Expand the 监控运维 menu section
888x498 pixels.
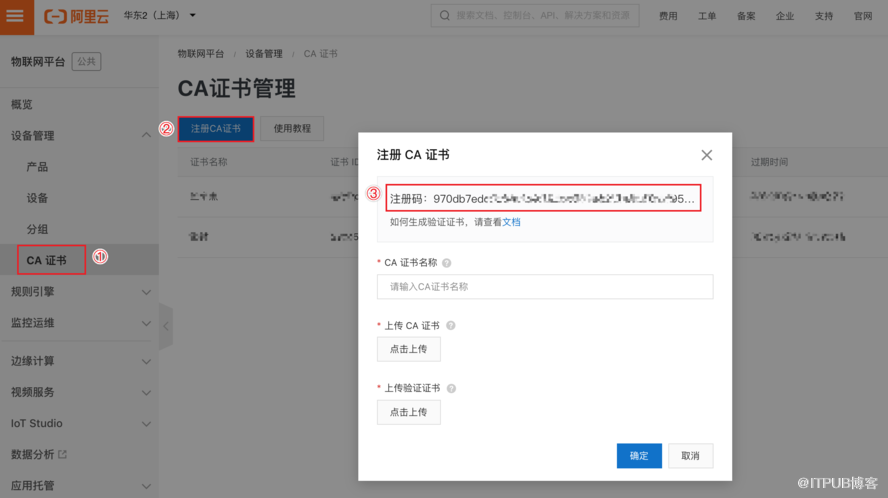coord(146,323)
